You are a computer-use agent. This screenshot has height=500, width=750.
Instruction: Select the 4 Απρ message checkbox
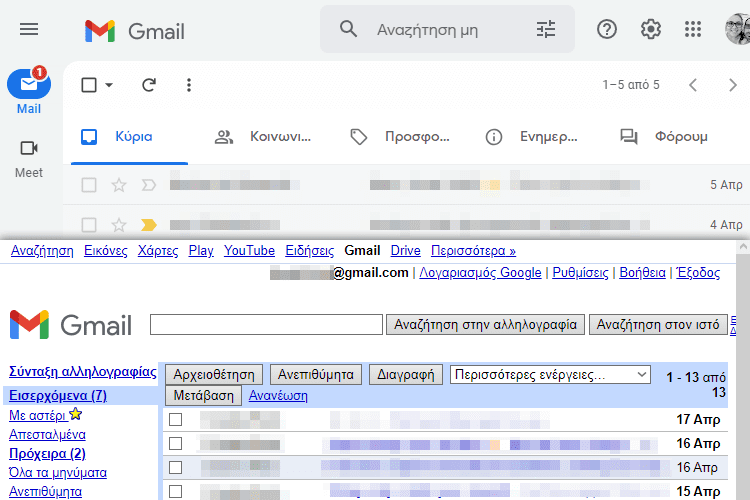(x=89, y=224)
